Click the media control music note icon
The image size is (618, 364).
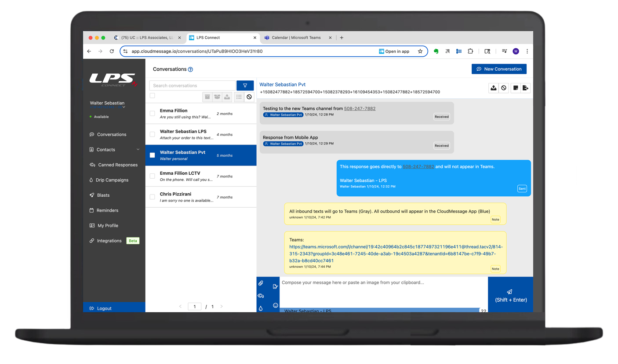click(505, 51)
